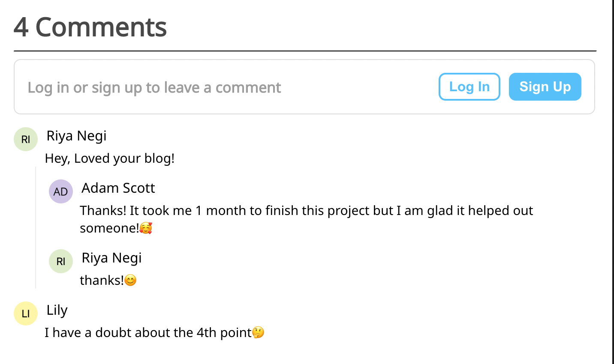Click the thinking emoji in Lily's comment
Screen dimensions: 614x364
pos(258,332)
